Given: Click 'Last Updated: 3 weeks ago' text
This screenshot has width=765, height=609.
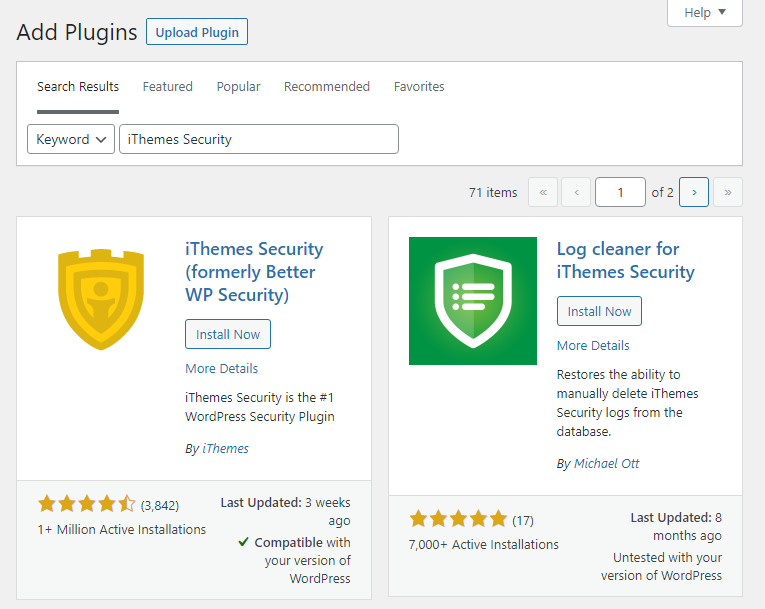Looking at the screenshot, I should tap(285, 511).
